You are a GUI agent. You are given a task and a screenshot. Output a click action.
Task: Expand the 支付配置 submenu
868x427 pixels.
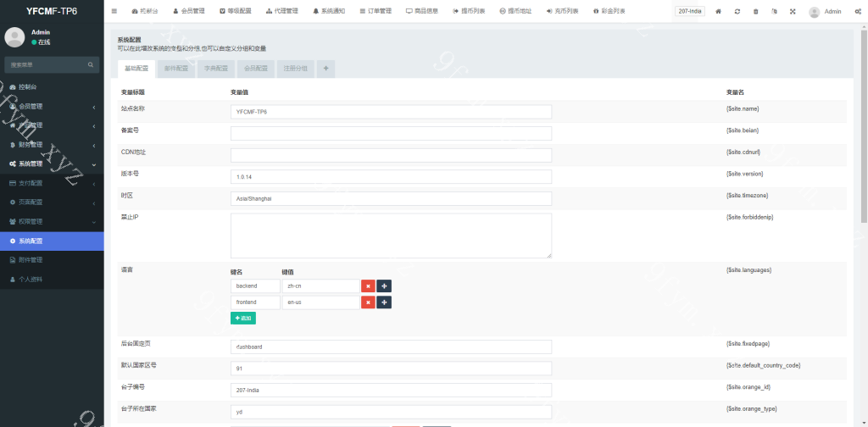(x=52, y=183)
